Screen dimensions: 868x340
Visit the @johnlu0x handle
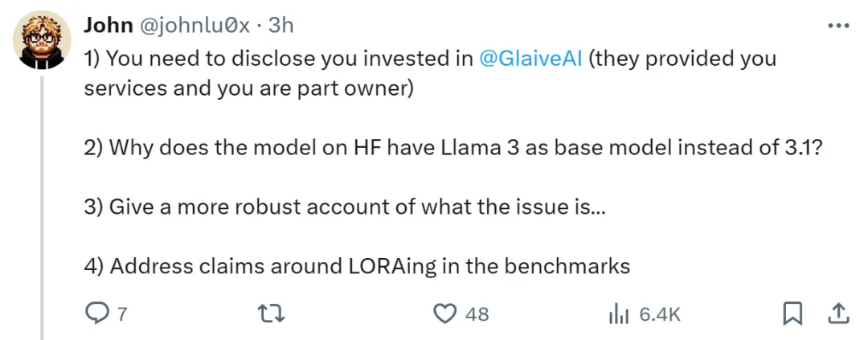[x=198, y=26]
